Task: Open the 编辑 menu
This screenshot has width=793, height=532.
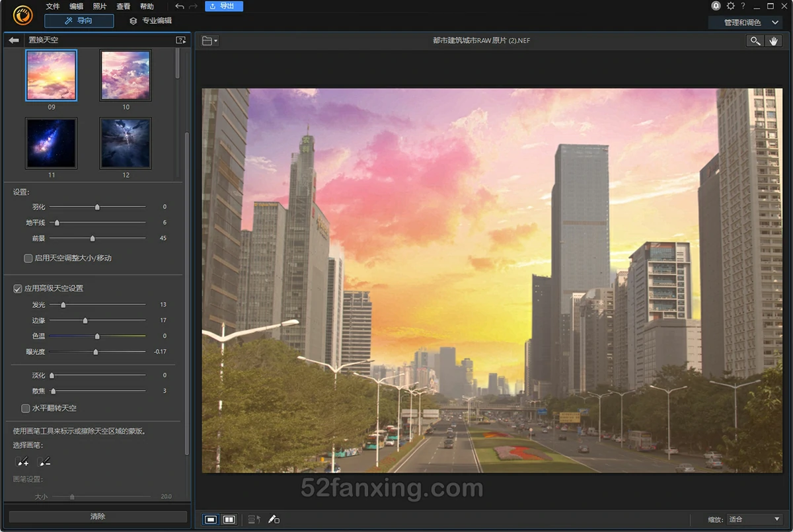Action: point(76,6)
